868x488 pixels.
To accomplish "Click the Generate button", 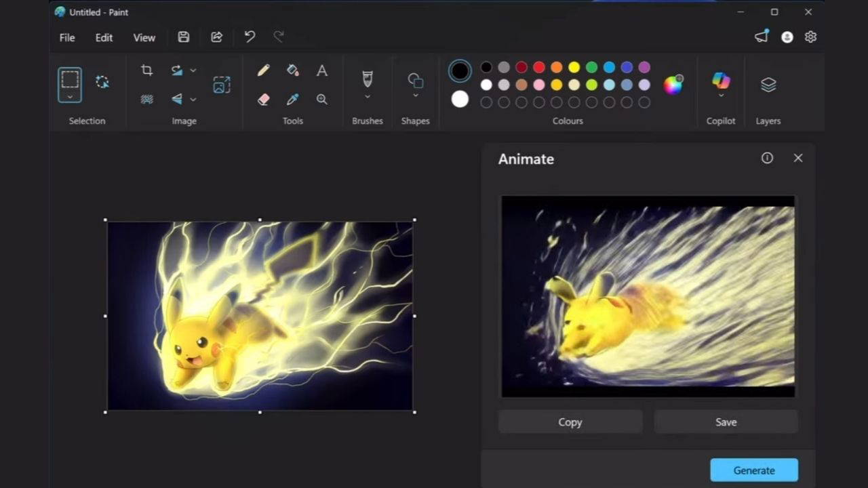I will pos(753,470).
